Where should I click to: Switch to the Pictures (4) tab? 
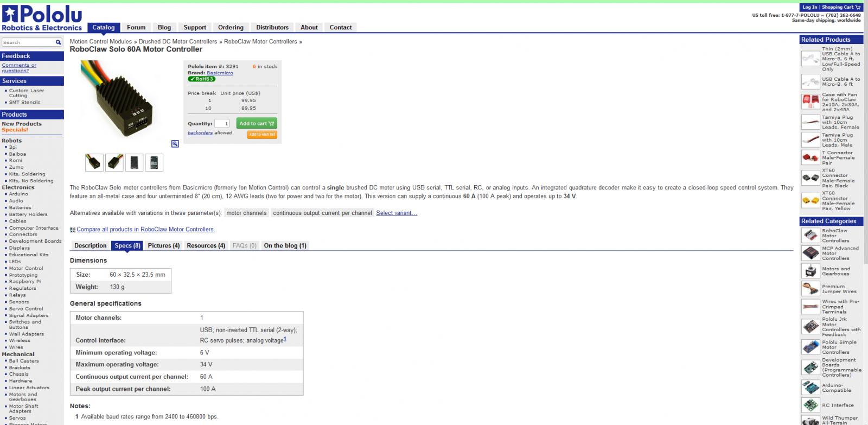pyautogui.click(x=163, y=245)
